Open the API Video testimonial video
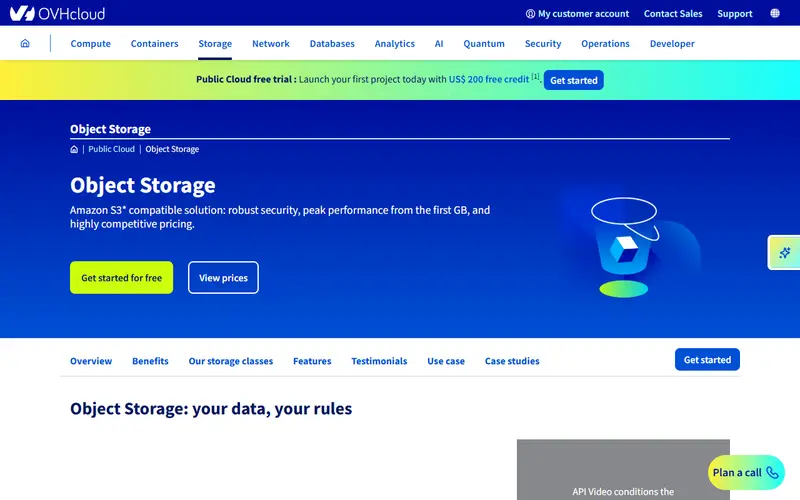 click(623, 470)
